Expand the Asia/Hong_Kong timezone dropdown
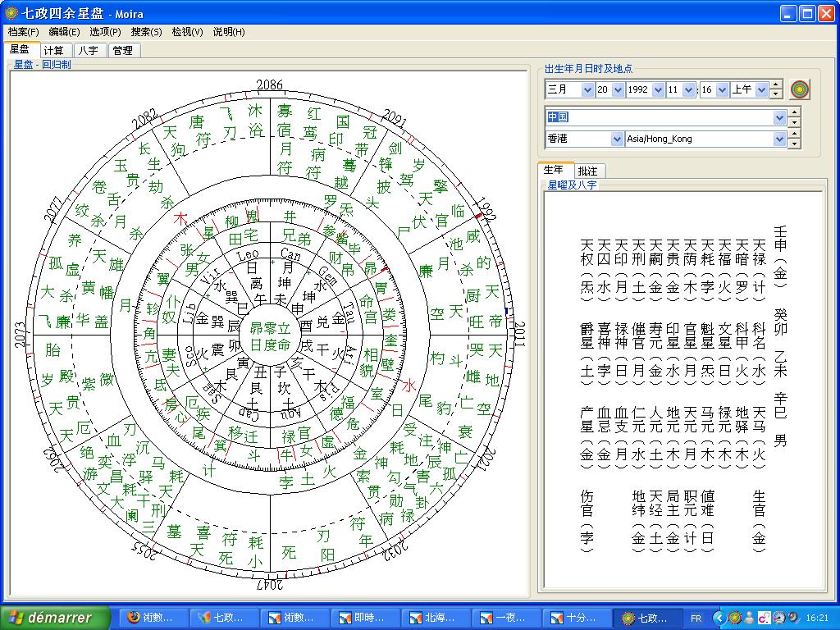This screenshot has width=840, height=630. pyautogui.click(x=779, y=139)
